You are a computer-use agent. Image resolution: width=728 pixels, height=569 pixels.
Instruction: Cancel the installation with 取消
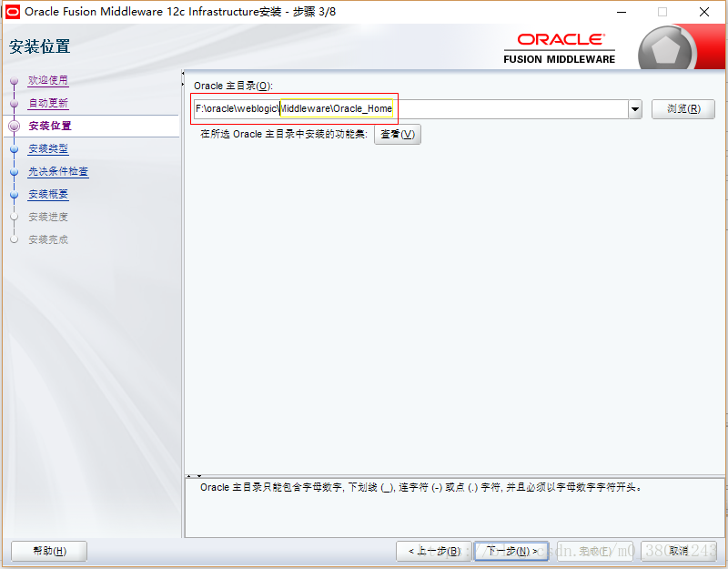[x=678, y=552]
